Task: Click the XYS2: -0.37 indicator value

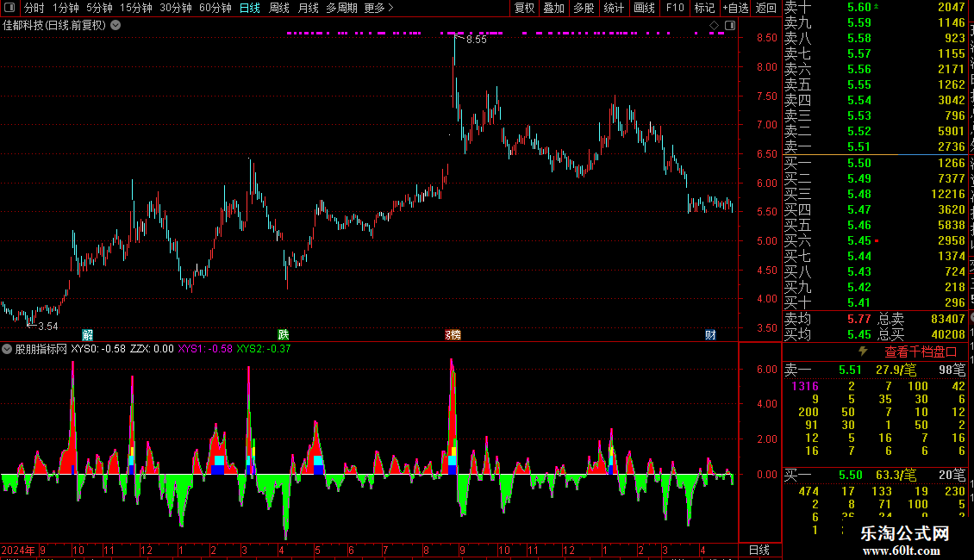Action: click(264, 349)
